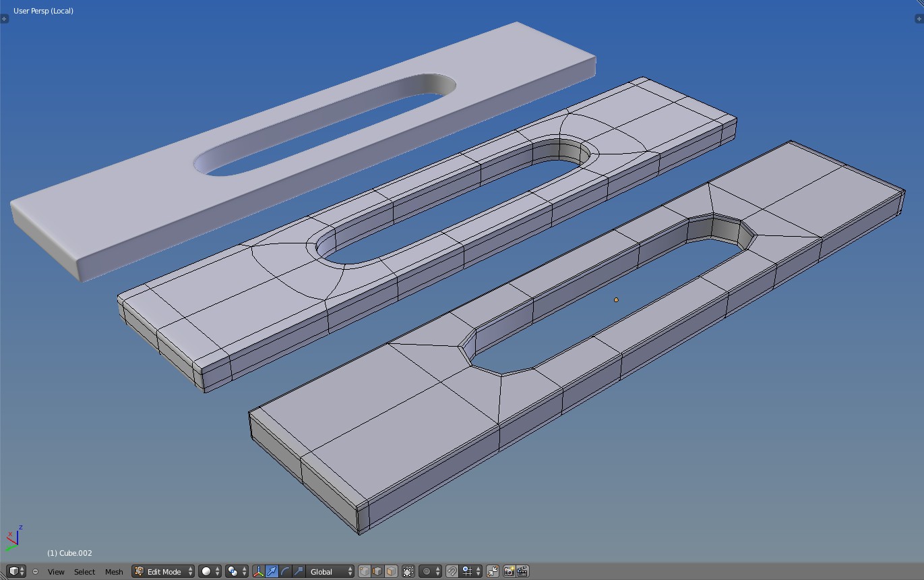The image size is (924, 580).
Task: Click the OpenGL render image camera icon
Action: [x=509, y=571]
